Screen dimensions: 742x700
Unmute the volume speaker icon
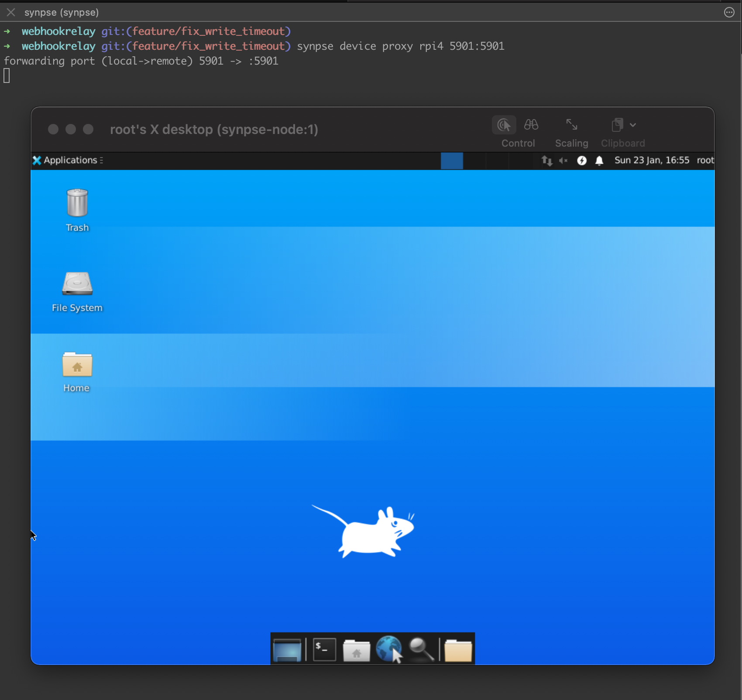point(563,161)
